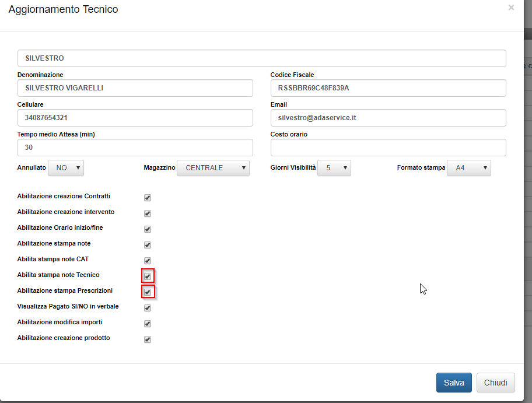This screenshot has height=403, width=532.
Task: Toggle Abilitazione stampa Prescrizioni checkbox
Action: [x=148, y=292]
